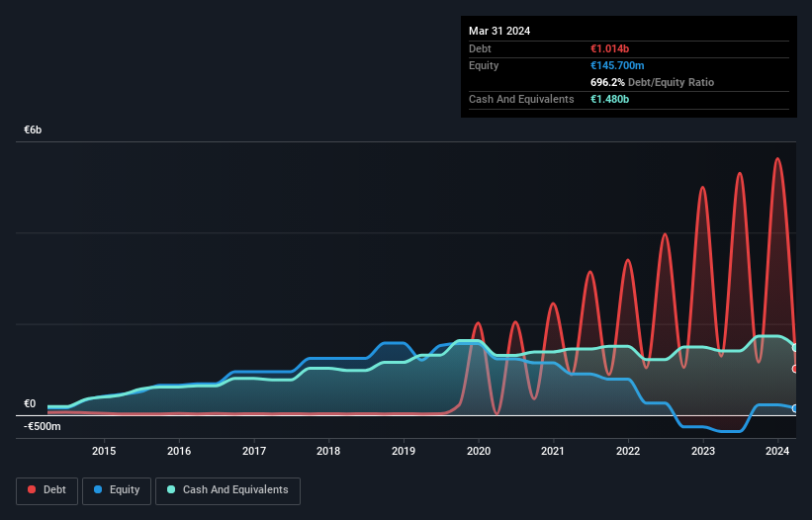
Task: Click the red Debt endpoint marker
Action: coord(795,369)
